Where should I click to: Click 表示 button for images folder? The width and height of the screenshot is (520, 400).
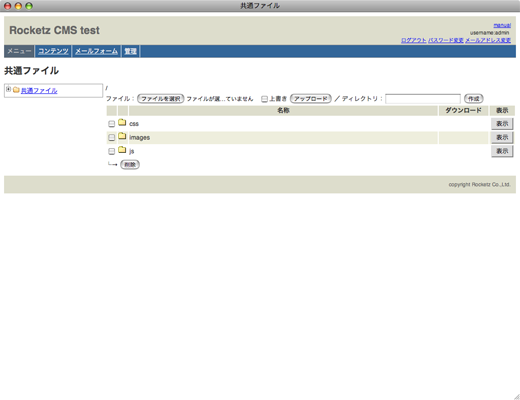point(502,137)
